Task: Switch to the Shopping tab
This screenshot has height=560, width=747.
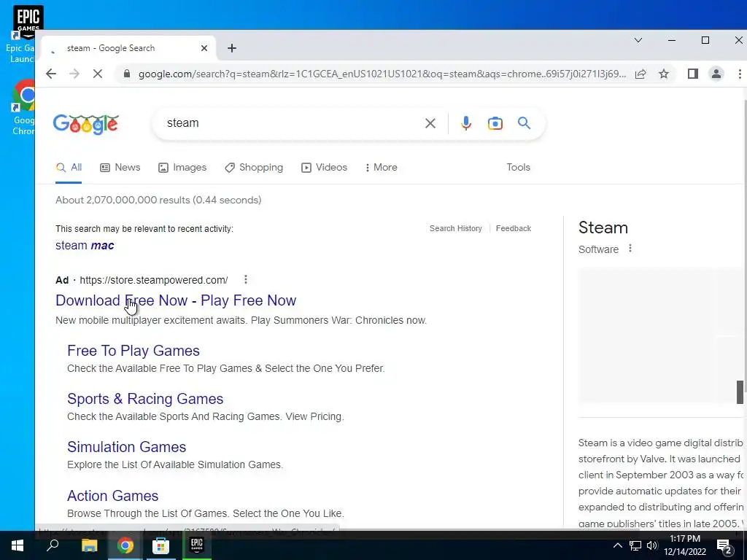Action: (x=254, y=168)
